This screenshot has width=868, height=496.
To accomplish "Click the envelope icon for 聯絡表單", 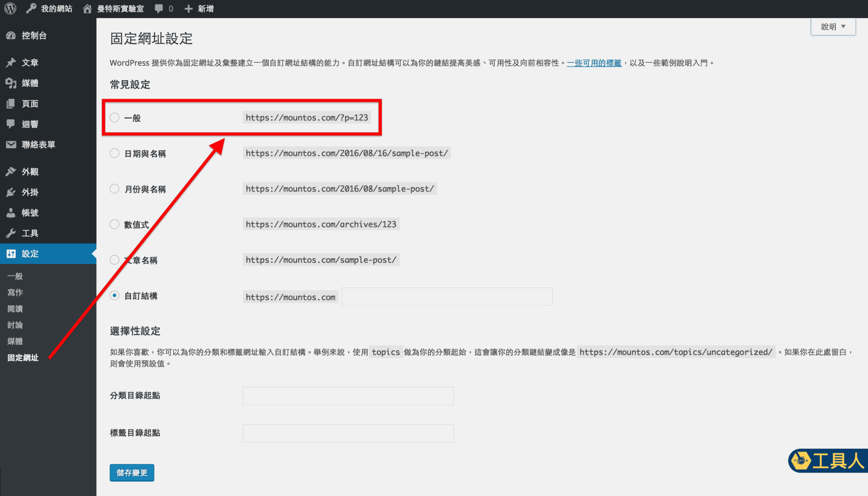I will [11, 145].
